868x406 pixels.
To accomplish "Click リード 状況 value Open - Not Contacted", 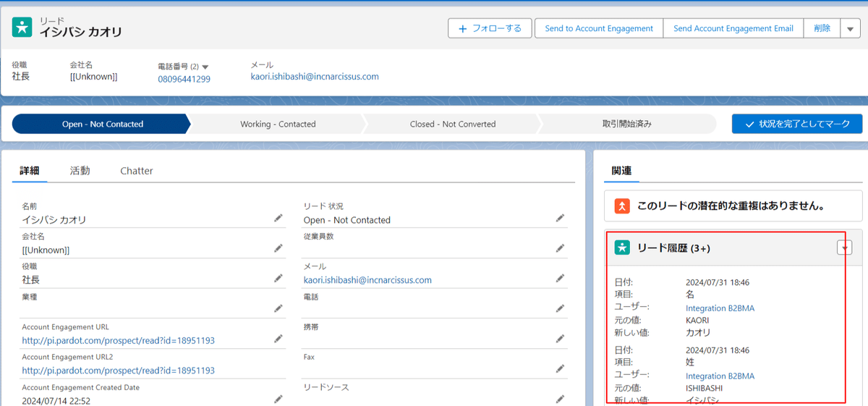I will point(347,220).
